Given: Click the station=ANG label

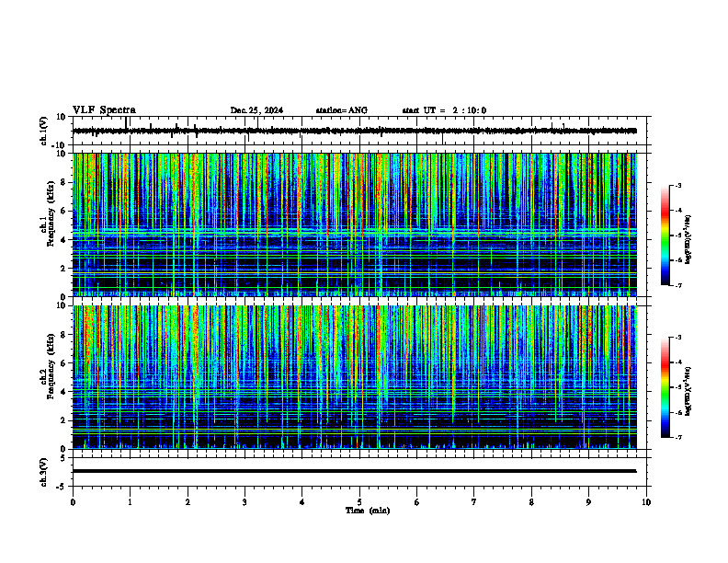Looking at the screenshot, I should coord(341,110).
